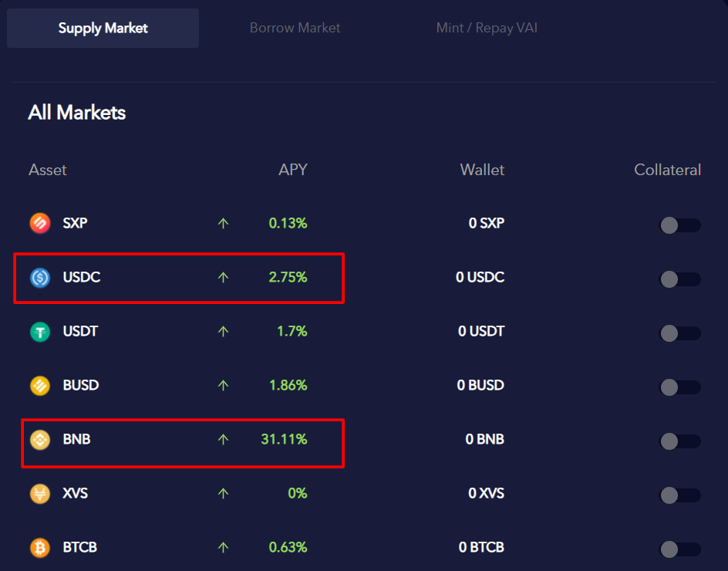Open the BUSD market row
This screenshot has height=571, width=728.
point(81,385)
